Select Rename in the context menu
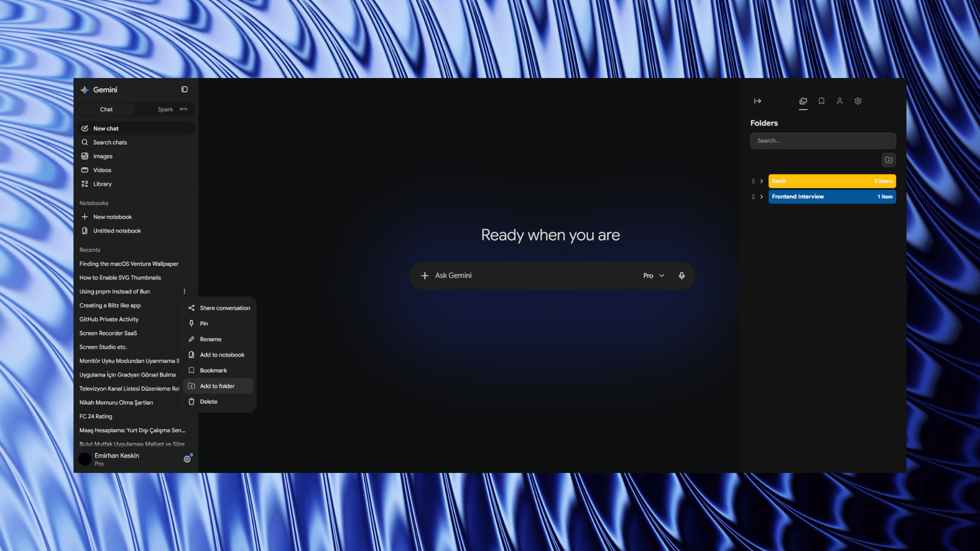 pos(218,339)
